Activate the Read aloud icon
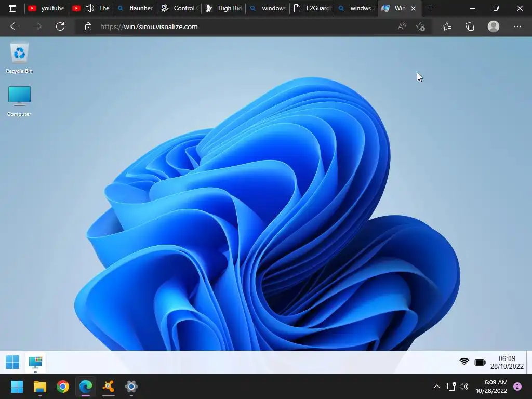The width and height of the screenshot is (532, 399). [x=402, y=26]
